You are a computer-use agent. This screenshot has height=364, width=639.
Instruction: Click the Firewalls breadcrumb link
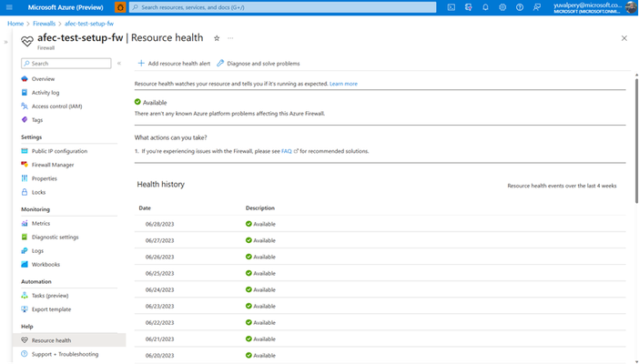pyautogui.click(x=44, y=24)
